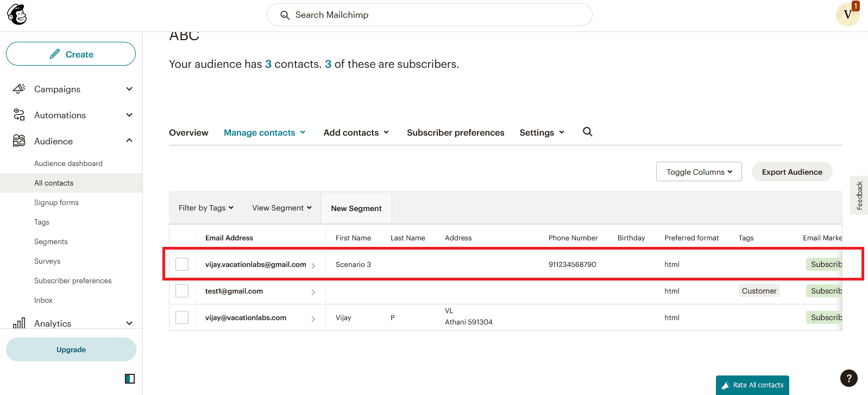Click the Campaigns megaphone icon
The image size is (868, 395).
[x=19, y=88]
